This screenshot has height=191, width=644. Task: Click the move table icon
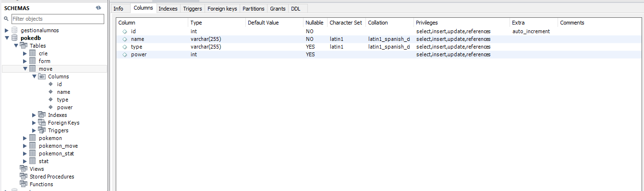pos(33,69)
